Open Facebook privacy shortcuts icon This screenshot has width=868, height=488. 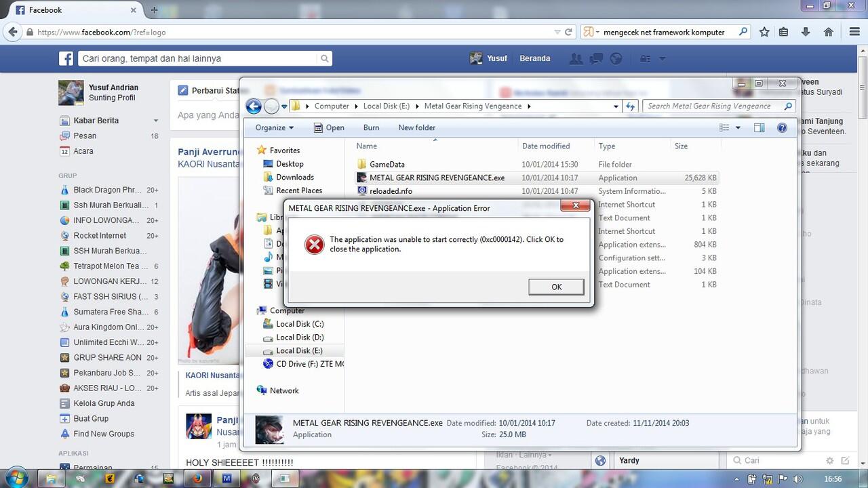645,59
